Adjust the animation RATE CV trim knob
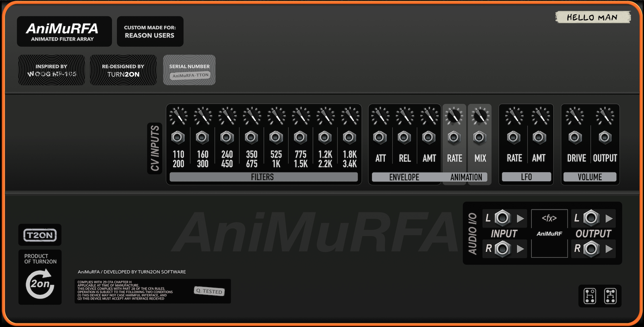The width and height of the screenshot is (644, 327). pos(454,116)
